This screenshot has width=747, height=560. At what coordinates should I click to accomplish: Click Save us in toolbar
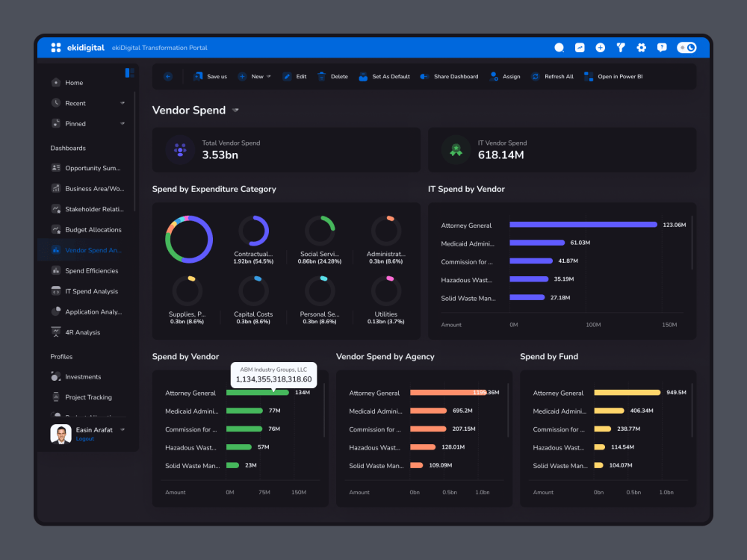pos(210,76)
